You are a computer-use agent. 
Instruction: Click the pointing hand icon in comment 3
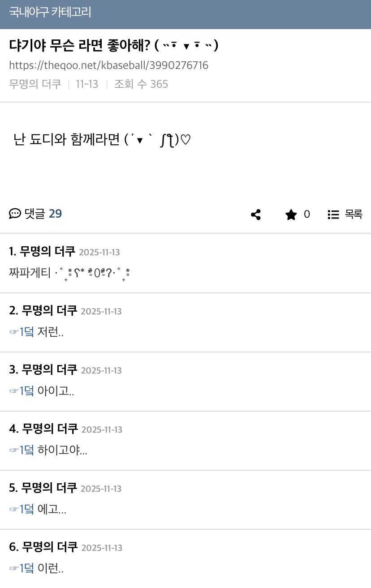click(x=14, y=391)
